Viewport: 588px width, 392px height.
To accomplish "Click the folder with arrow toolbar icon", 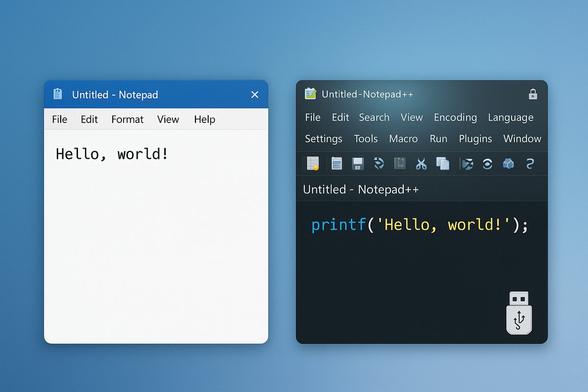I will 467,164.
